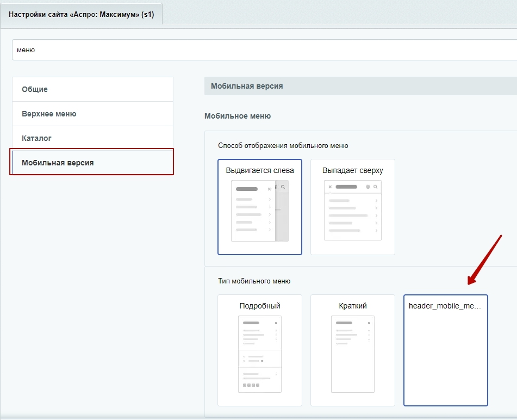Click the close X icon in the slide-from-left preview
517x420 pixels.
tap(269, 189)
